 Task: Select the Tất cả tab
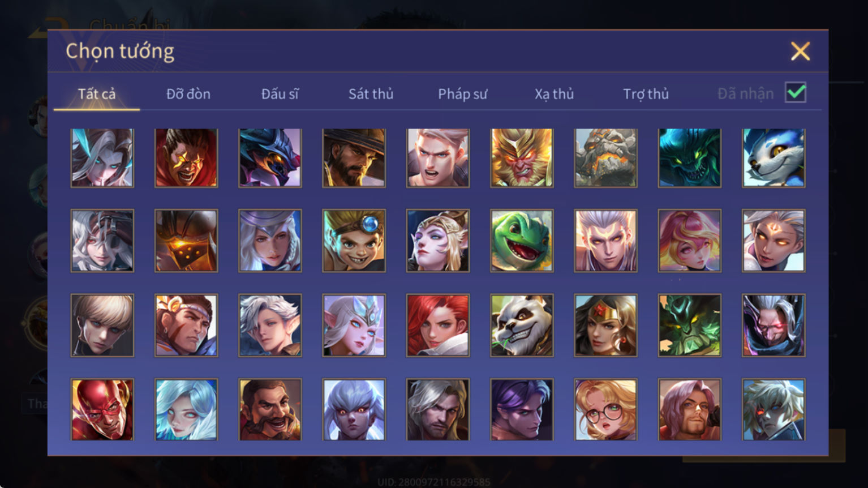pyautogui.click(x=97, y=94)
